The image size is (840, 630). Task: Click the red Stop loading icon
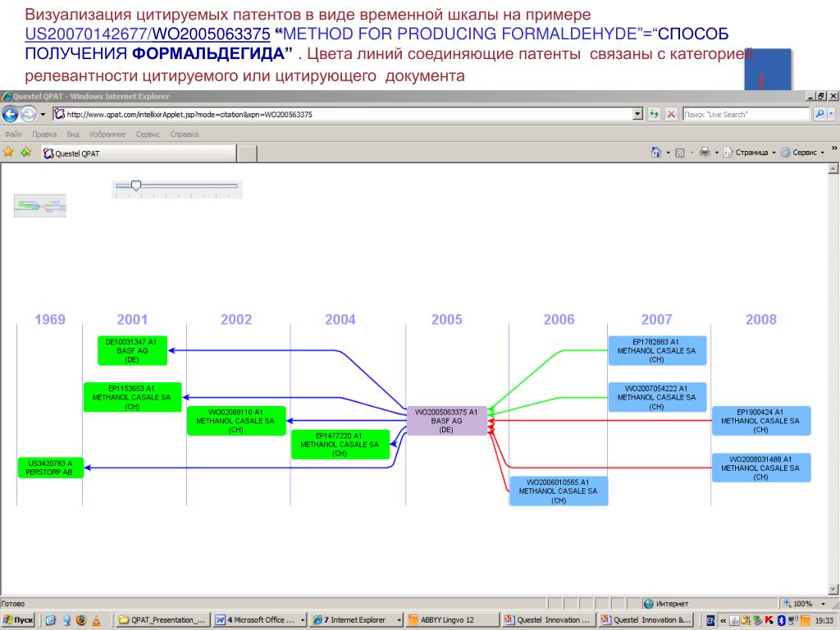(x=671, y=114)
